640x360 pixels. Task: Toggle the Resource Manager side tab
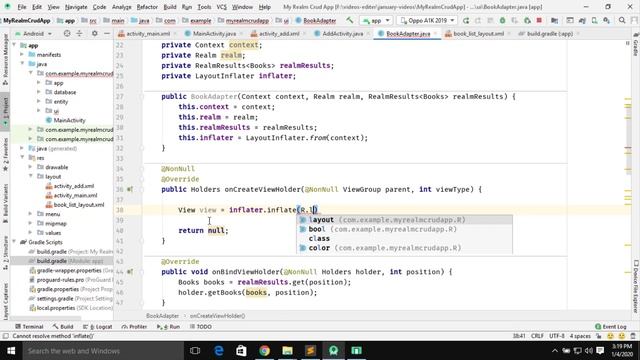click(x=5, y=59)
